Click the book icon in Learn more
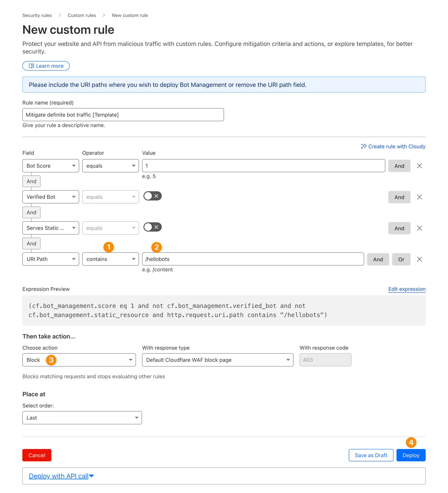 (x=31, y=66)
